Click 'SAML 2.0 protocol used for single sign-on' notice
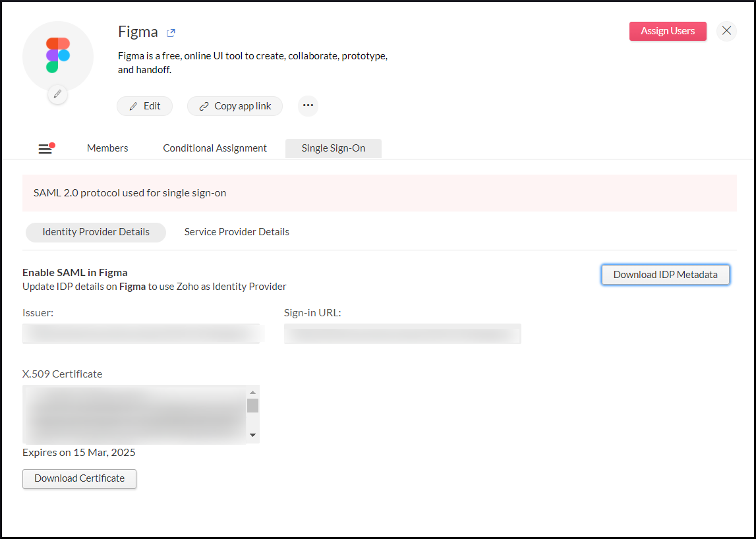 380,193
